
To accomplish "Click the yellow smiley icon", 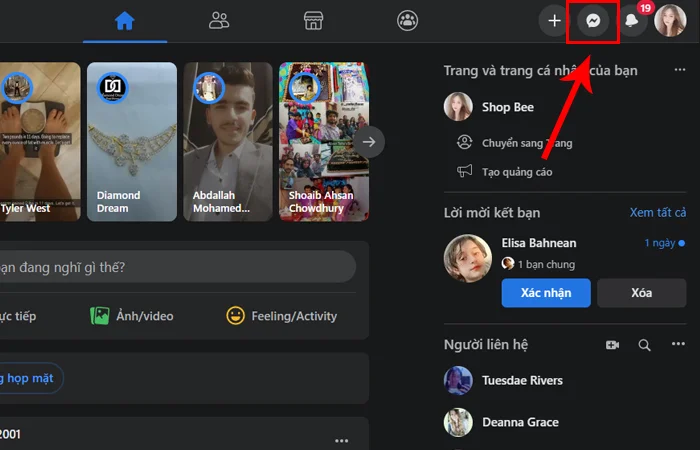I will point(235,316).
